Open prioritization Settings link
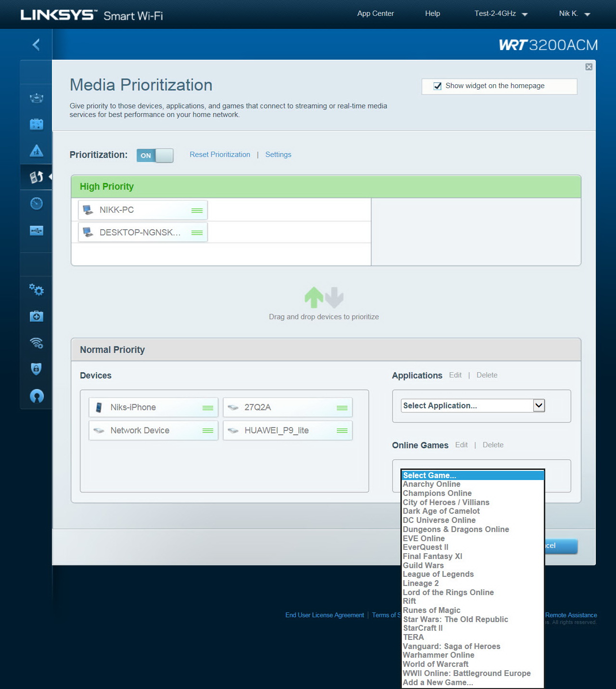This screenshot has width=616, height=689. (x=278, y=155)
